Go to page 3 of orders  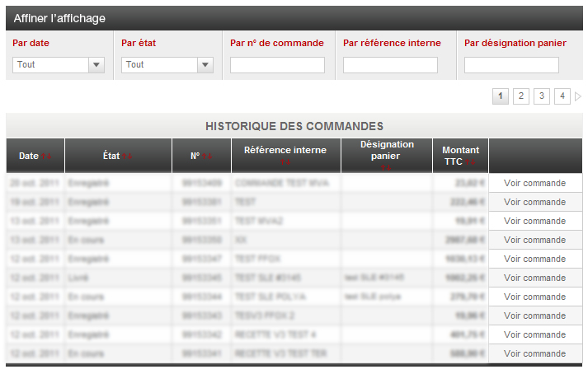(542, 96)
